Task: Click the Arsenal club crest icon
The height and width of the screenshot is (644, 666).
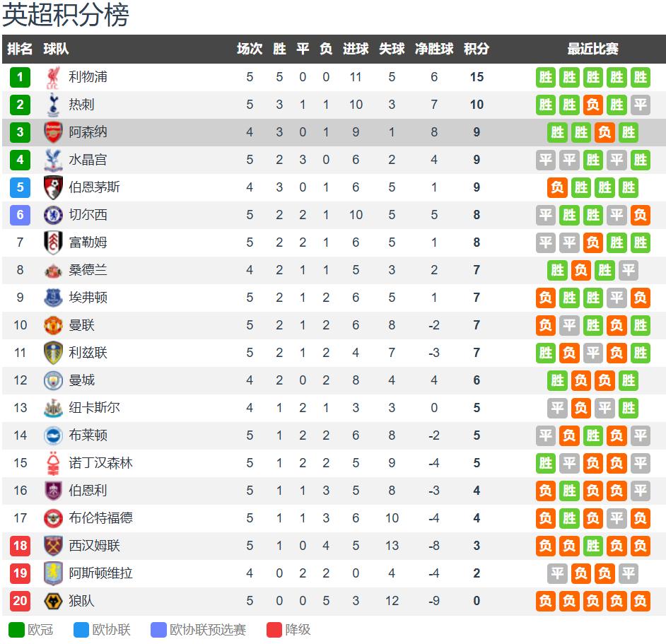Action: [53, 132]
